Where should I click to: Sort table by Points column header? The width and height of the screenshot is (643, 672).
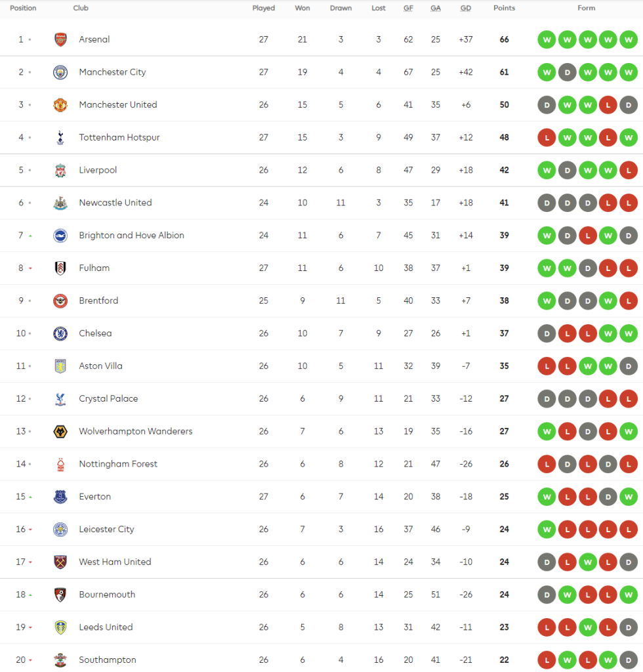point(504,9)
